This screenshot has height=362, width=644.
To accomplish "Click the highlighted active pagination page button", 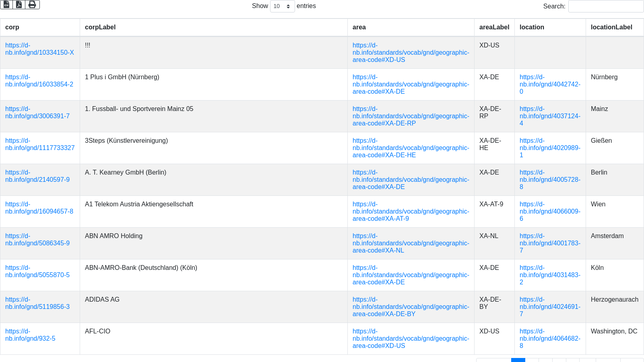I will [518, 360].
